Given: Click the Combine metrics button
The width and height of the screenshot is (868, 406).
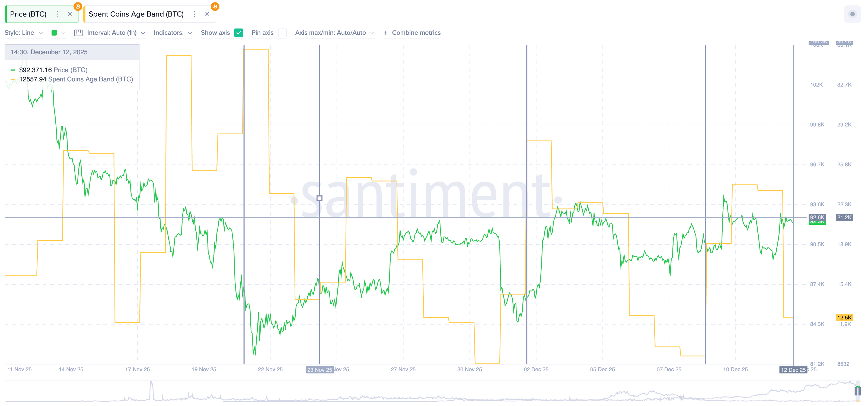Looking at the screenshot, I should pyautogui.click(x=416, y=33).
